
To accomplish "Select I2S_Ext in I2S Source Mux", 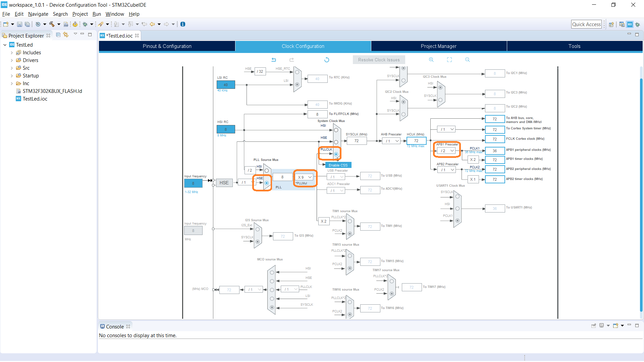I will [258, 230].
